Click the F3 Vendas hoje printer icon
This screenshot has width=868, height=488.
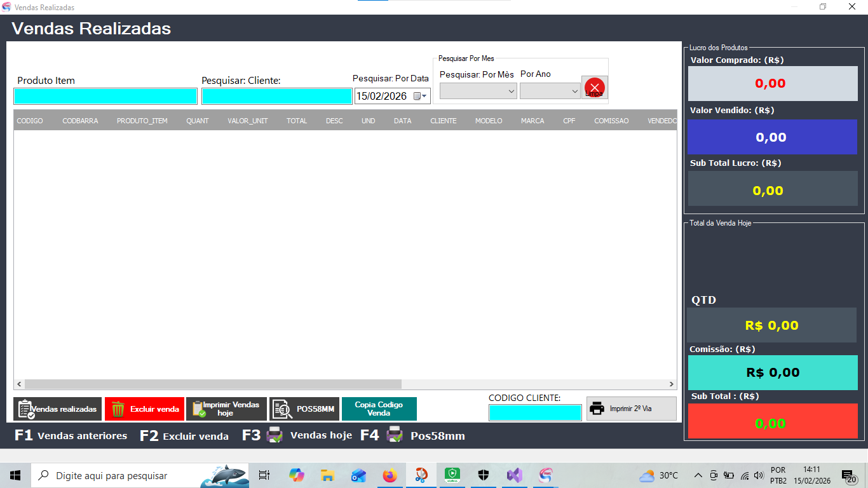(x=275, y=435)
